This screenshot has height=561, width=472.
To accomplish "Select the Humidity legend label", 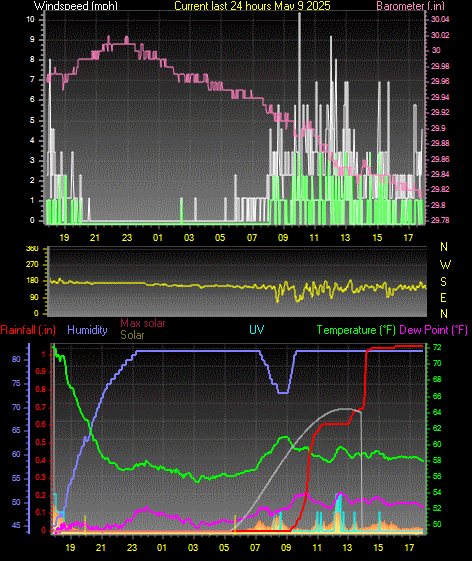I will (x=87, y=330).
